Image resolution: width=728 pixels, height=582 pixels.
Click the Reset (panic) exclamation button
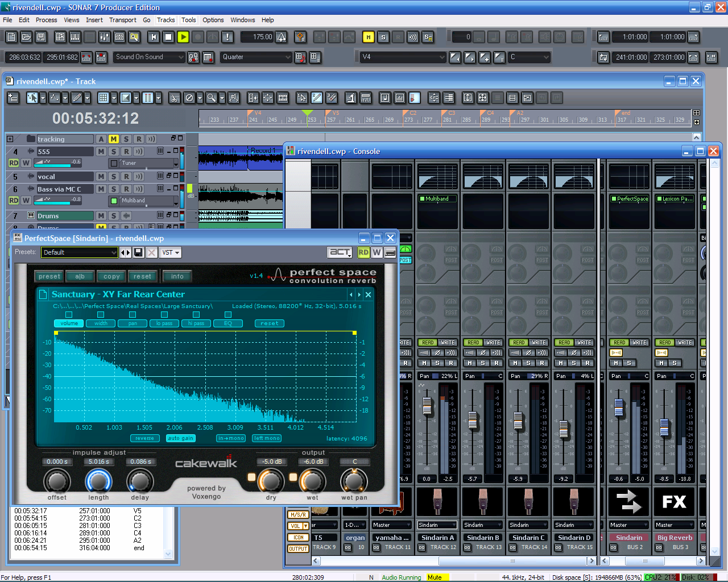[x=227, y=37]
